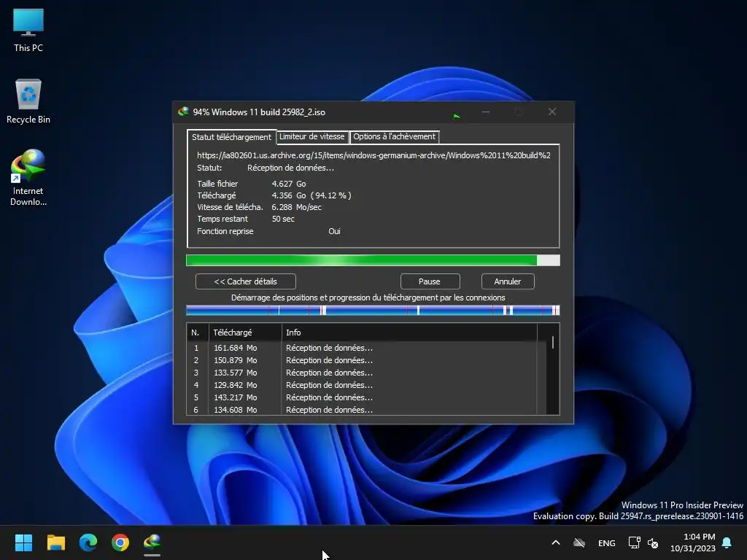Open the Options à l'achèvement tab
Screen dimensions: 747x560
click(394, 136)
